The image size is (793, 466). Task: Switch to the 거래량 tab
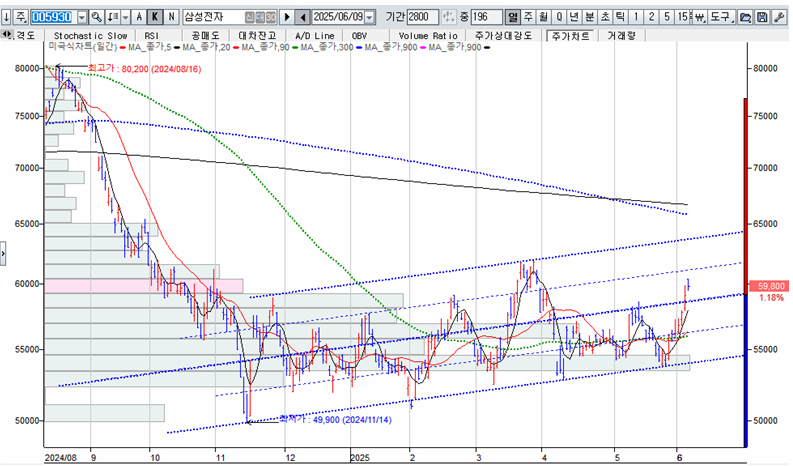pos(622,36)
